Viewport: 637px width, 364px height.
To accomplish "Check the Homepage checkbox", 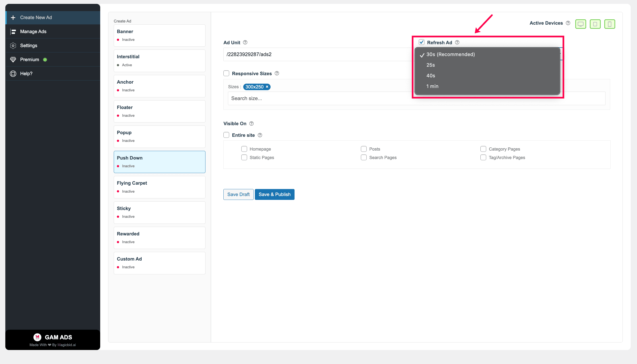I will 244,149.
